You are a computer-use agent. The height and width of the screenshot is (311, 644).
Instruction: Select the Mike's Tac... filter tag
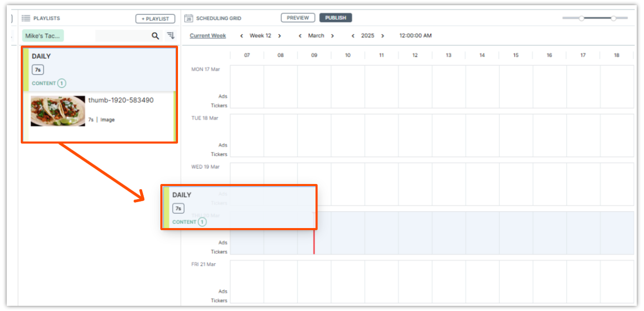(43, 36)
